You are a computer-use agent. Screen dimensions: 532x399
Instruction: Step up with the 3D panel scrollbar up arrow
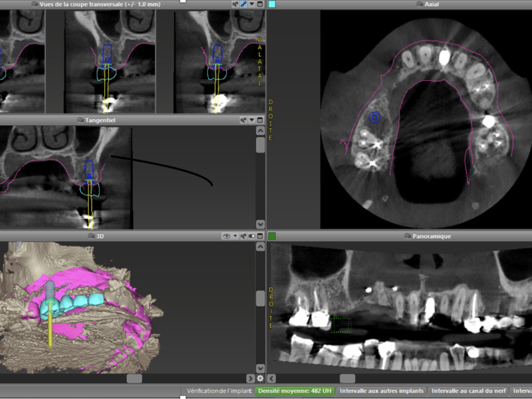(x=260, y=247)
